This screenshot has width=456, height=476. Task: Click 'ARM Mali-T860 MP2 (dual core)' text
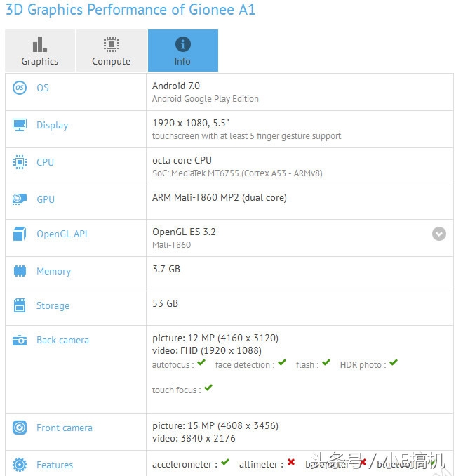pyautogui.click(x=220, y=197)
